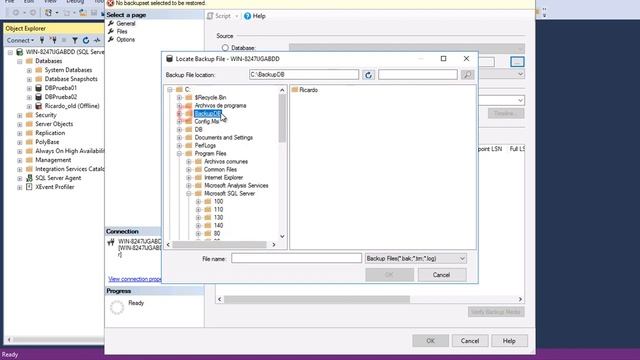Click the folder tree's horizontal scrollbar
Image resolution: width=640 pixels, height=360 pixels.
220,244
